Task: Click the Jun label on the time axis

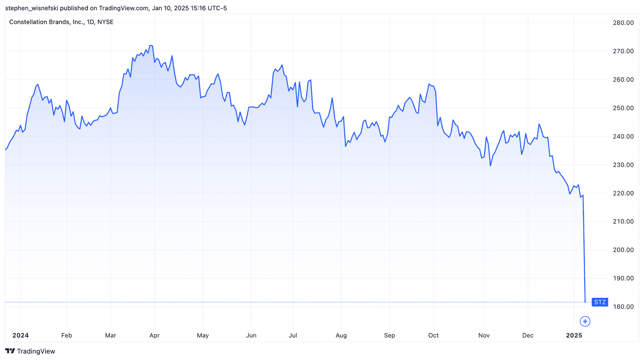Action: pyautogui.click(x=251, y=335)
